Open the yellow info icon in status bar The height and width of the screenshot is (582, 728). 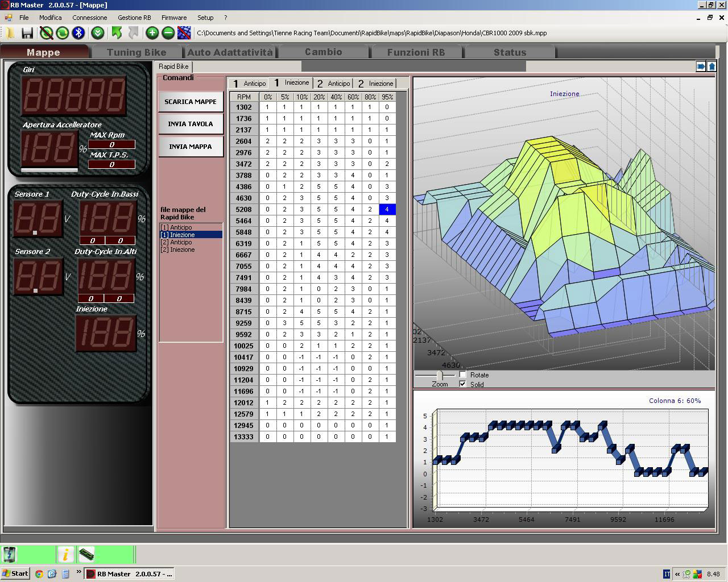(x=65, y=554)
